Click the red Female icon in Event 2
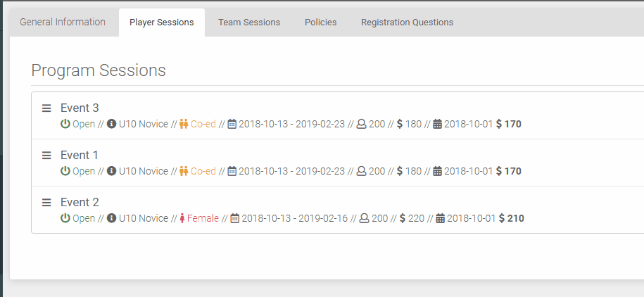The image size is (644, 297). tap(182, 218)
